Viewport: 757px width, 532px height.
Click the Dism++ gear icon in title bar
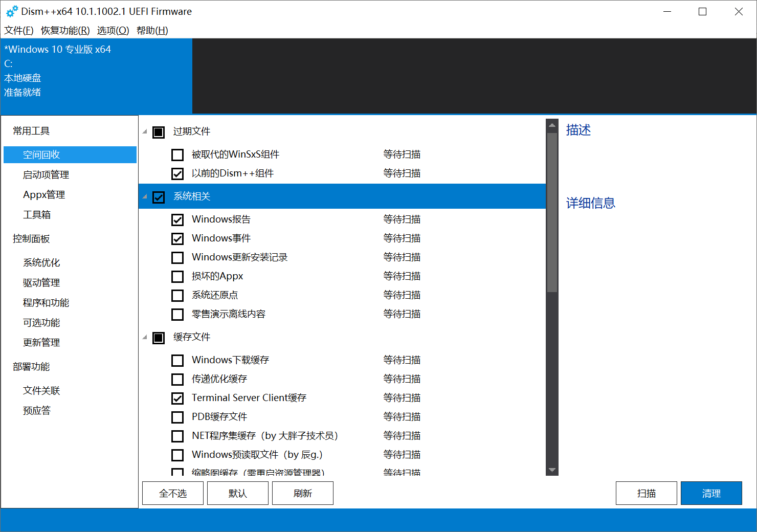pyautogui.click(x=12, y=11)
